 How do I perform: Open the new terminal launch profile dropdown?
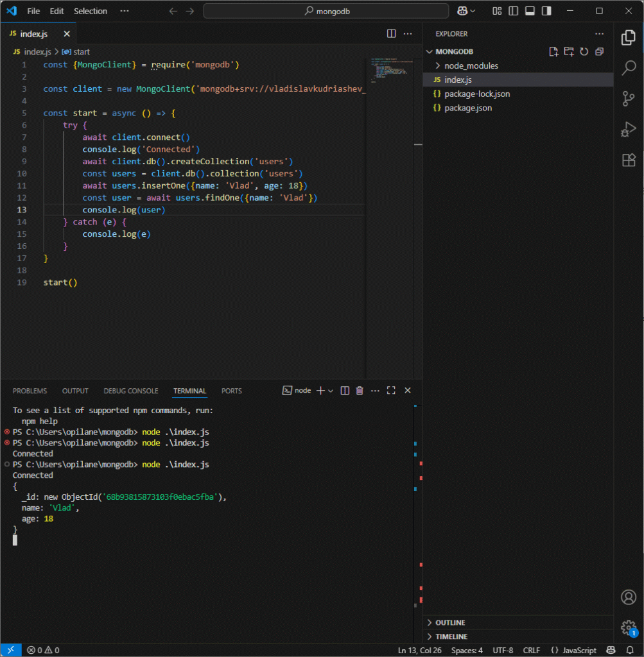(x=331, y=391)
